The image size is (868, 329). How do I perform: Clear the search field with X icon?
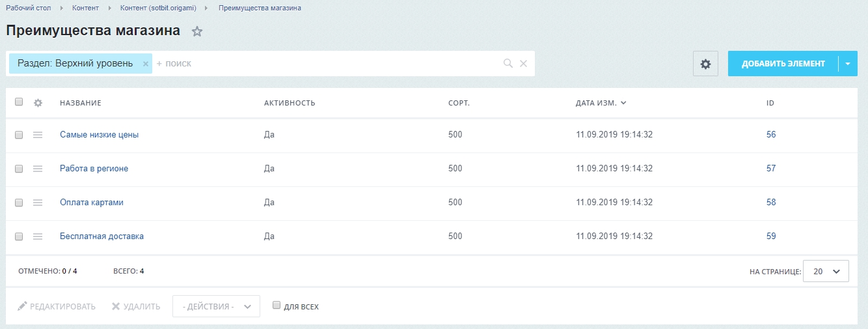[523, 64]
